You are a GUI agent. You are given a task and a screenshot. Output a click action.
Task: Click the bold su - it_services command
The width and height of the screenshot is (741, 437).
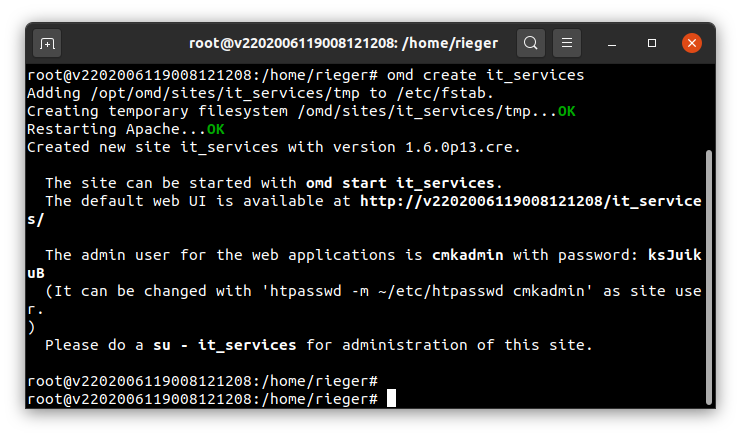pos(224,345)
